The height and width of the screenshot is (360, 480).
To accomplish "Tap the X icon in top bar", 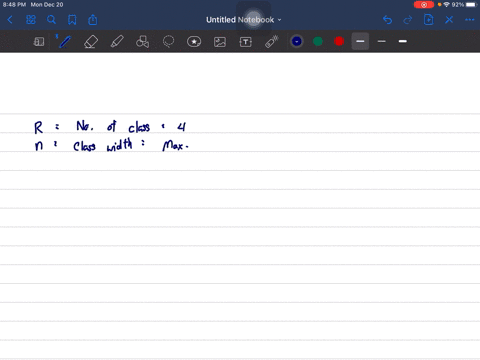I will pyautogui.click(x=449, y=20).
